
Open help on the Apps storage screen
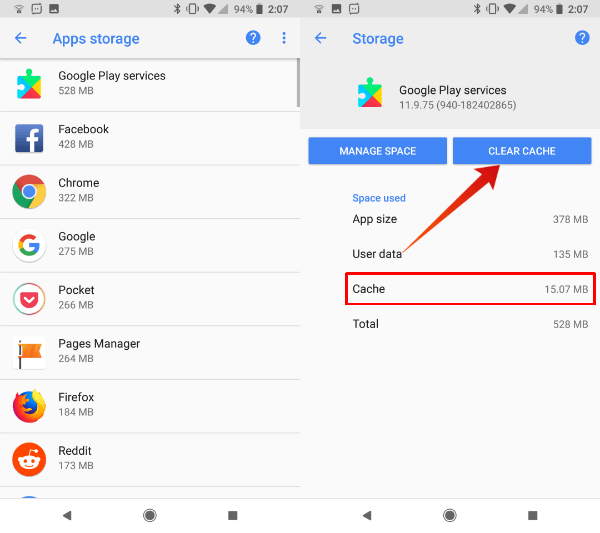[x=253, y=38]
